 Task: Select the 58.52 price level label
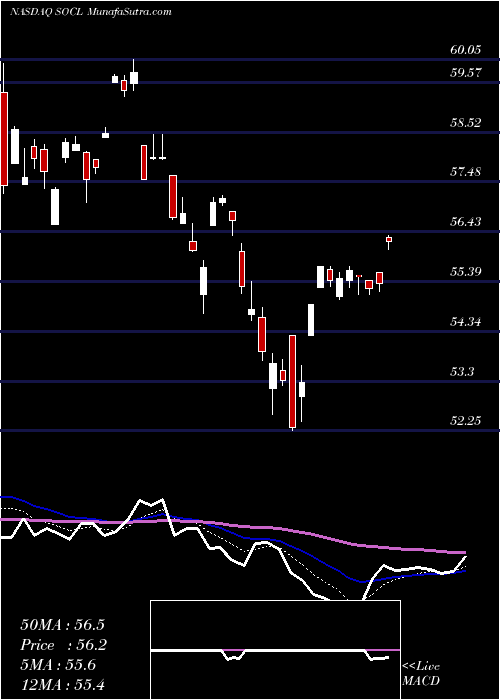point(466,122)
